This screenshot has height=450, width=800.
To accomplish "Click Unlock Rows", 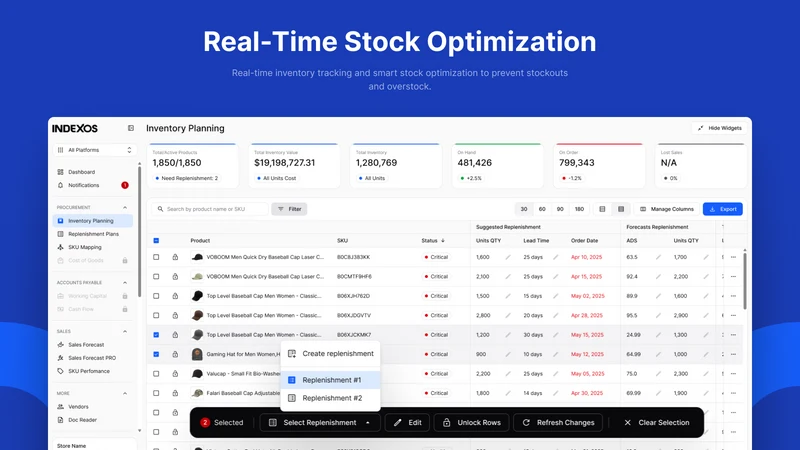I will [471, 422].
